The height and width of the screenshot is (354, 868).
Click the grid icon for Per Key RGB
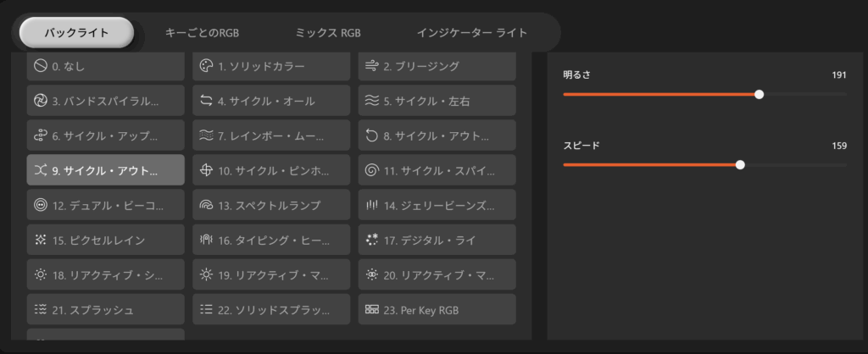click(371, 310)
